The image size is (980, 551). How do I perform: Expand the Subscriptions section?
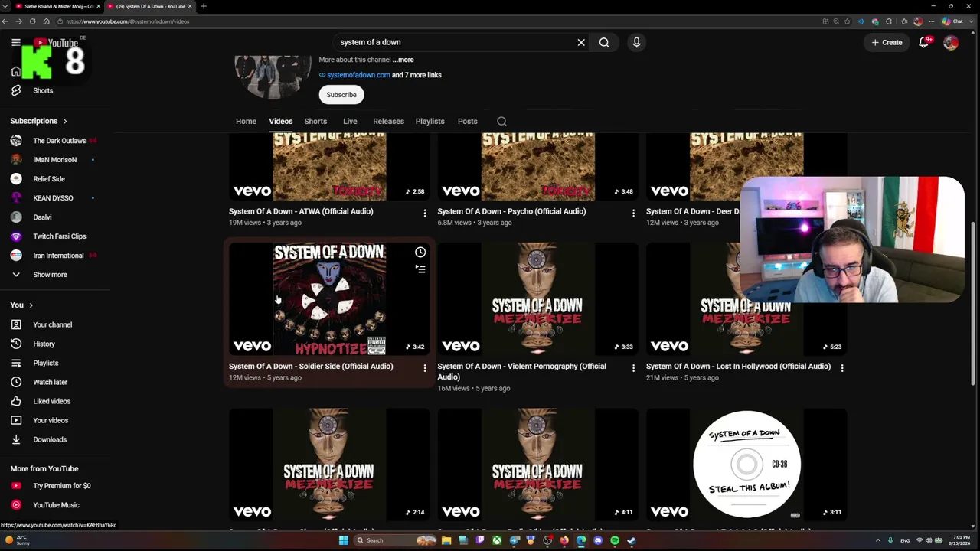pyautogui.click(x=38, y=121)
